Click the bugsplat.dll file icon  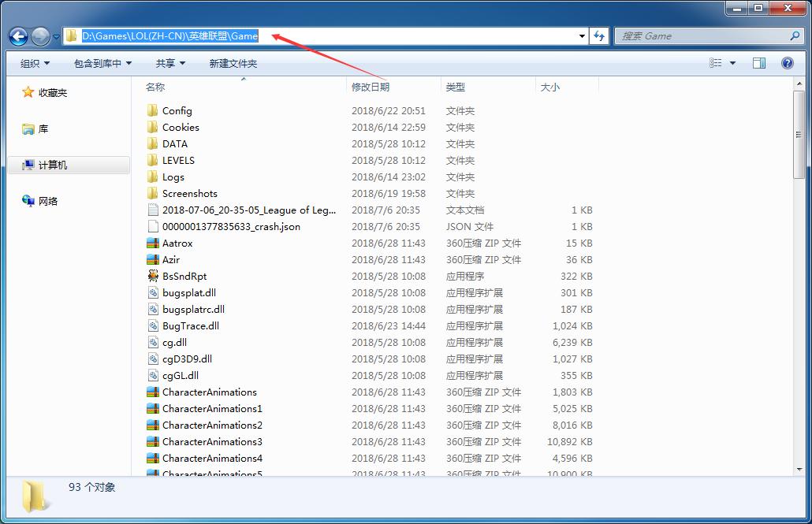(x=153, y=292)
